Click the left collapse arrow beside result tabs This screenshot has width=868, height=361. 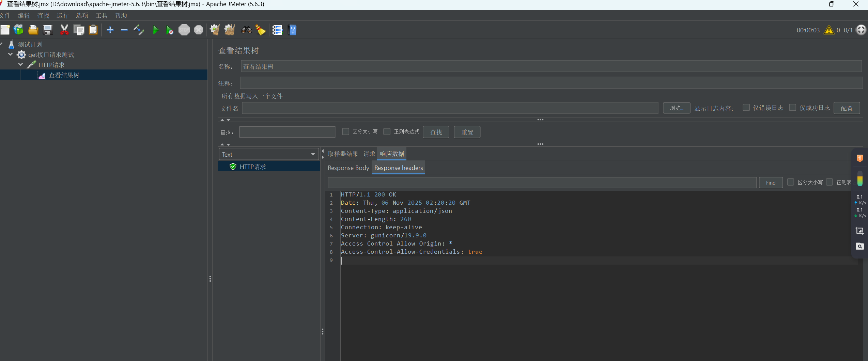pos(323,151)
